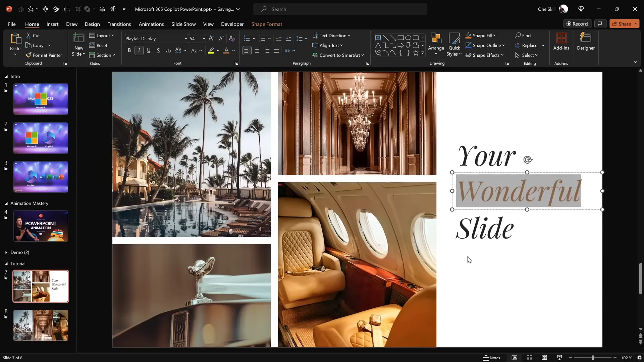Toggle Underline formatting
644x362 pixels.
click(149, 51)
